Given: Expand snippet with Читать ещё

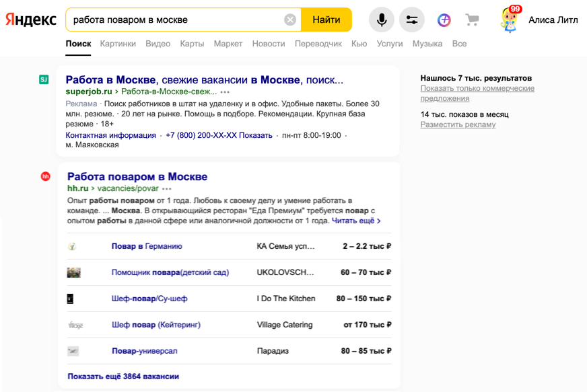Looking at the screenshot, I should coord(356,221).
